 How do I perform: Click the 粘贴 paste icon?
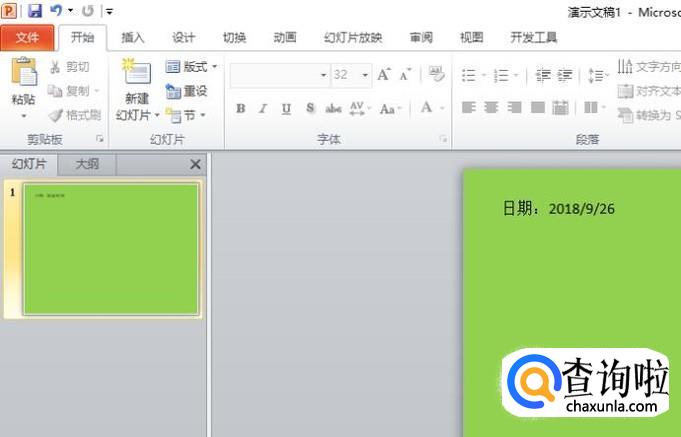[24, 71]
